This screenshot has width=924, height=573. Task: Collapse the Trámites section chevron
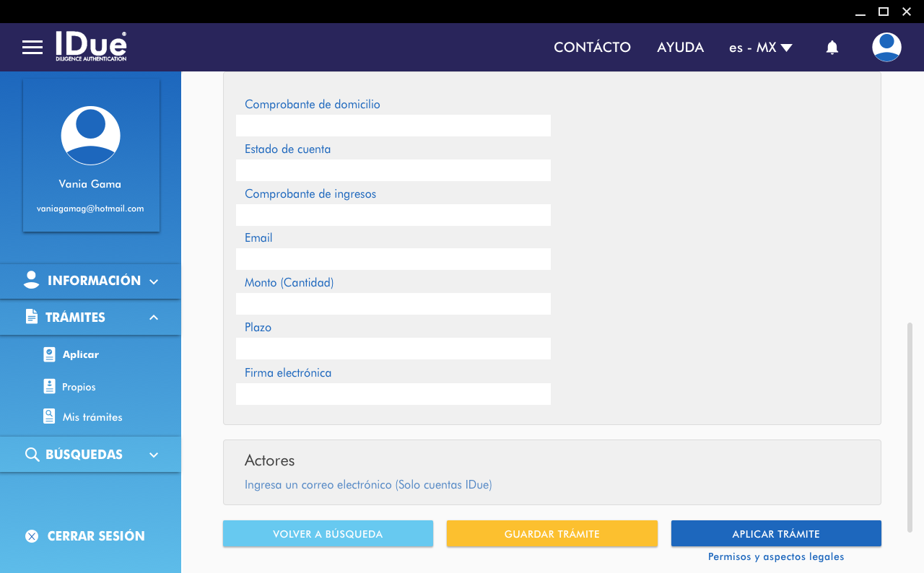154,318
